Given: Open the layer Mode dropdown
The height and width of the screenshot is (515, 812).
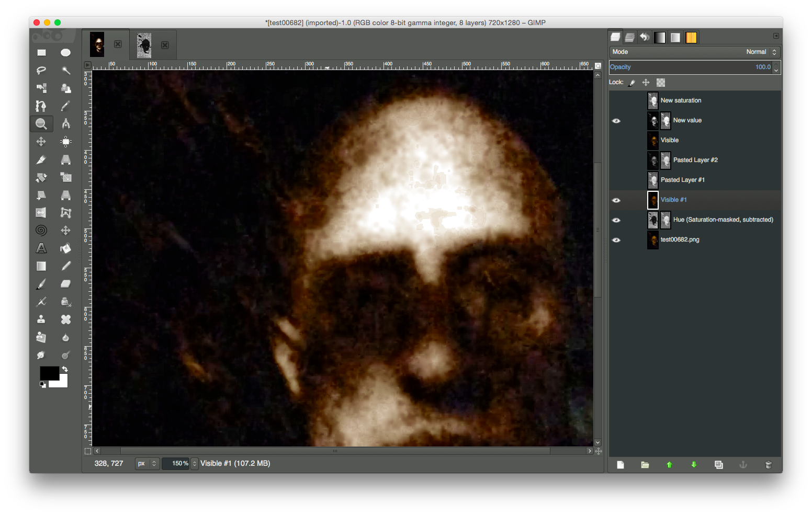Looking at the screenshot, I should pos(695,52).
